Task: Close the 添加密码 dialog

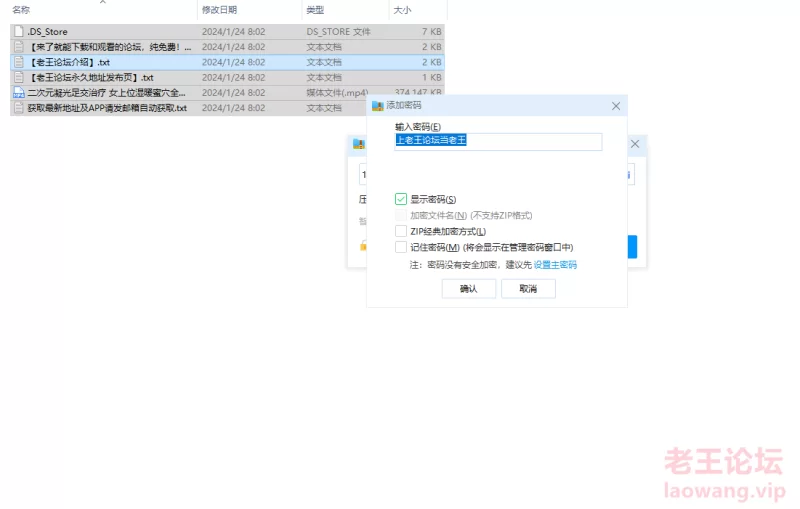Action: click(x=616, y=106)
